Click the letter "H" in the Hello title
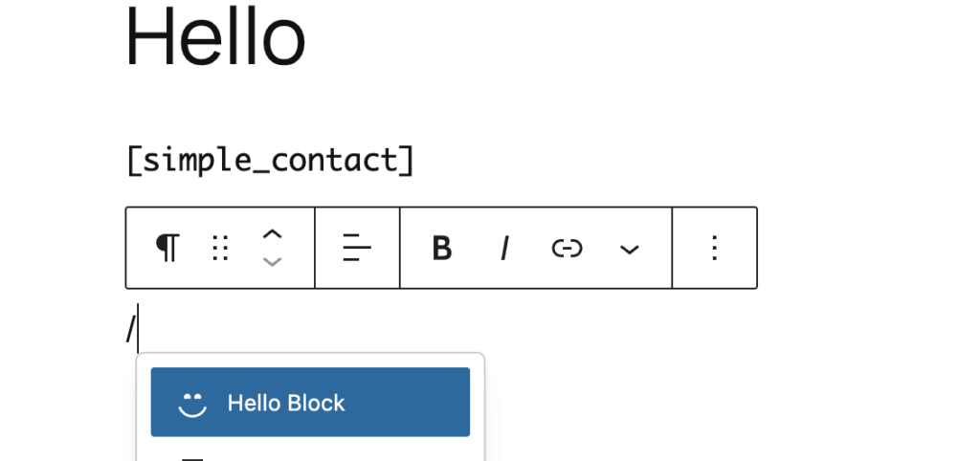Screen dimensions: 980x461 [145, 38]
